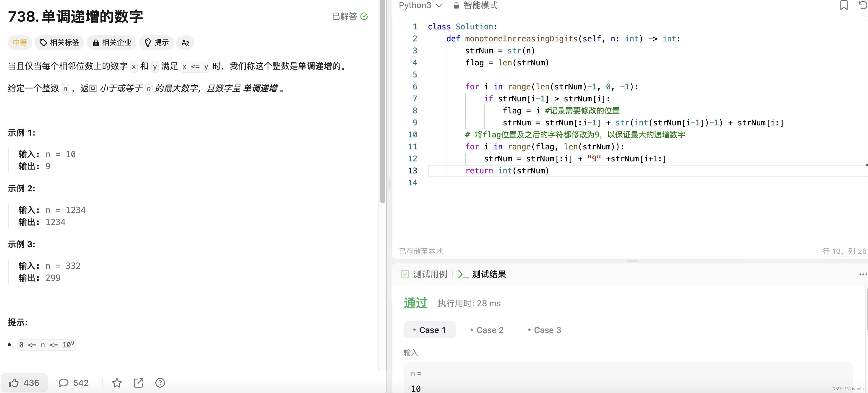Screen dimensions: 868x393
Task: Click the problem title 738. 单调递增的数字
Action: click(x=76, y=16)
